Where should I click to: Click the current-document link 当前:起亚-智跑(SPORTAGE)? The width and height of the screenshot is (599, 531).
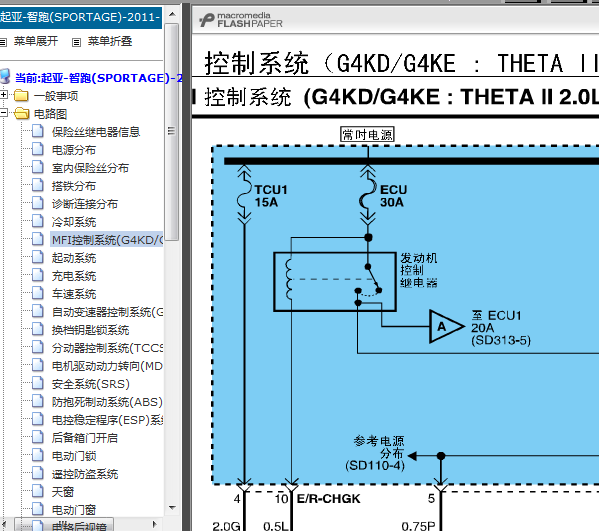click(99, 78)
